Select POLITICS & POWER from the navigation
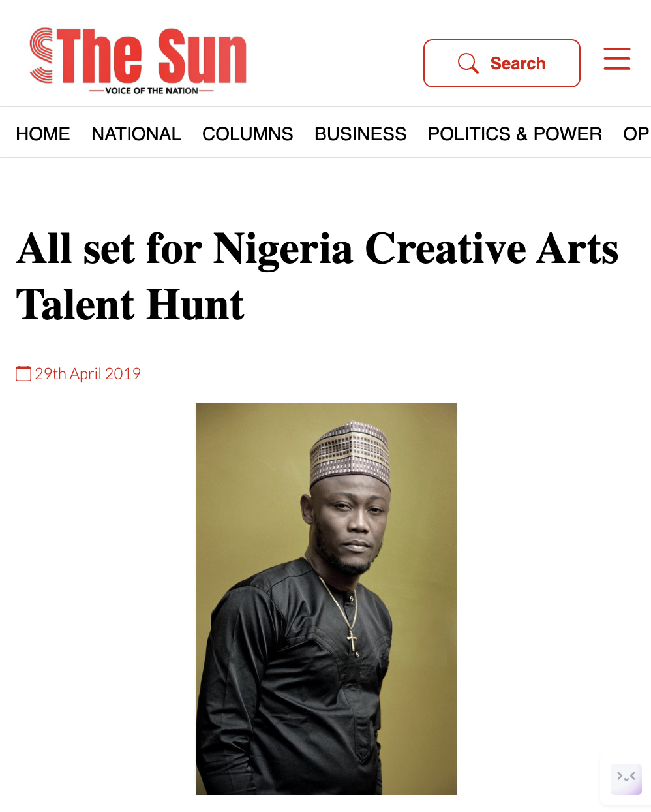651x812 pixels. [x=515, y=134]
